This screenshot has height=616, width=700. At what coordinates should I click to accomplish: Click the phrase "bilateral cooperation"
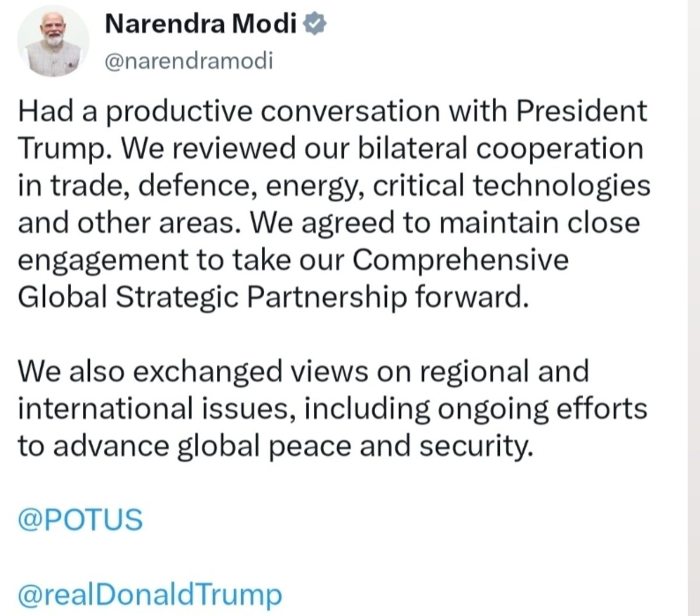click(x=500, y=149)
